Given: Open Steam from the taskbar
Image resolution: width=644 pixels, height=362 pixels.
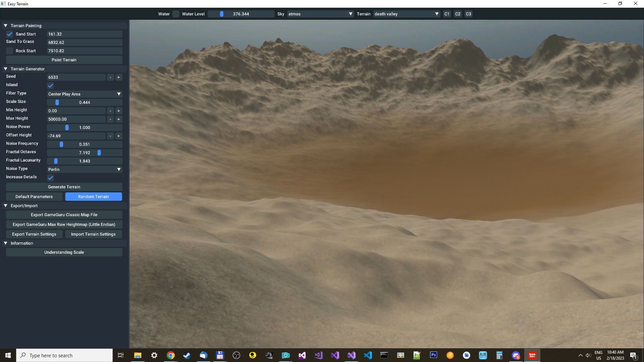Looking at the screenshot, I should tap(187, 355).
